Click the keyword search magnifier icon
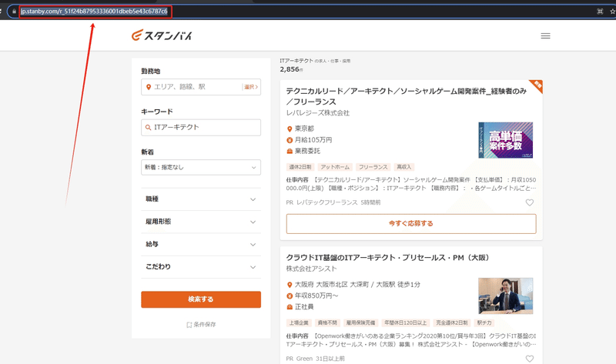 coord(148,127)
